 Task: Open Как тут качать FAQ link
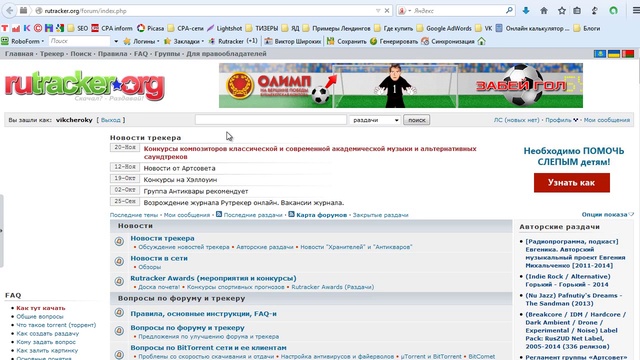(41, 308)
